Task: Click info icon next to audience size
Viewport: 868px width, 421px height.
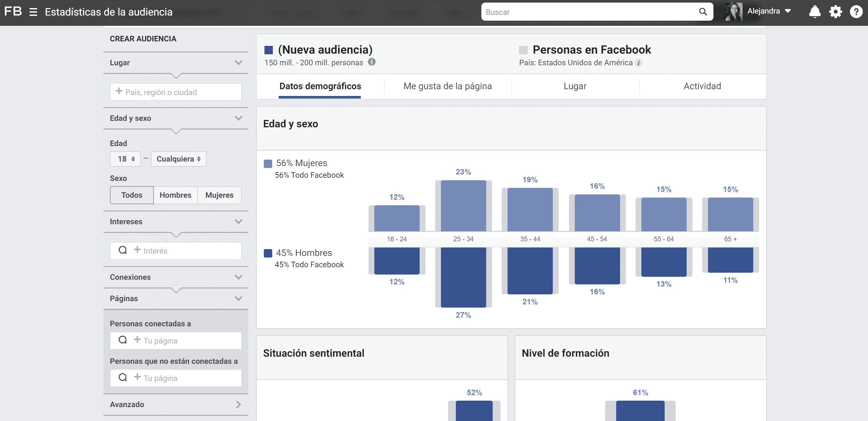Action: point(372,62)
